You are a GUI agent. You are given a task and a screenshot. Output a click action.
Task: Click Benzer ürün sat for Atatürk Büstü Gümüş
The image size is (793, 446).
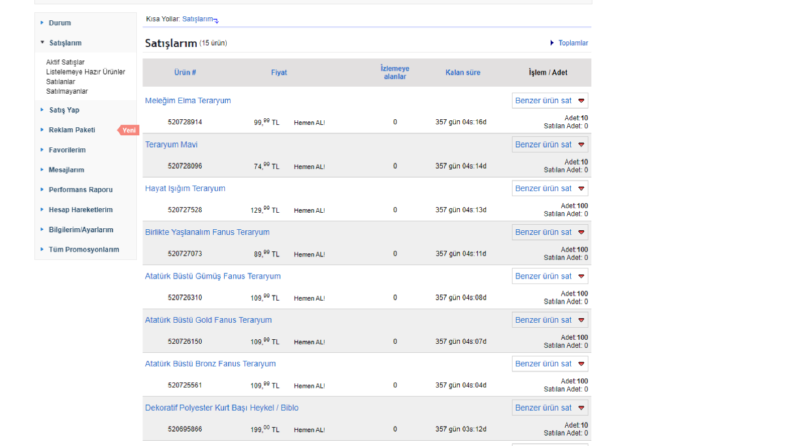click(543, 276)
